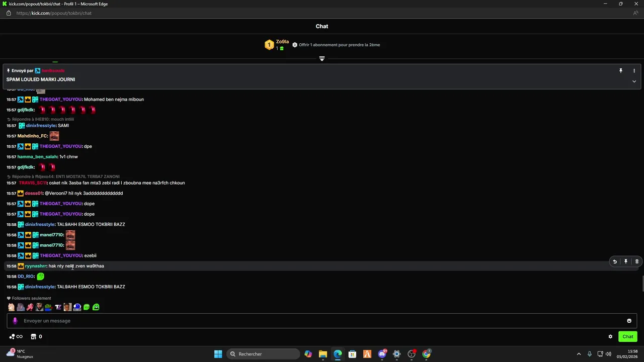Insert the green frog emote
Screen dimensions: 644x362
(48, 307)
